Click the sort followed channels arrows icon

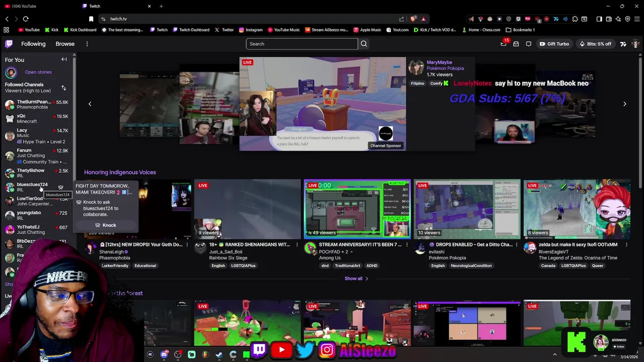pyautogui.click(x=63, y=88)
